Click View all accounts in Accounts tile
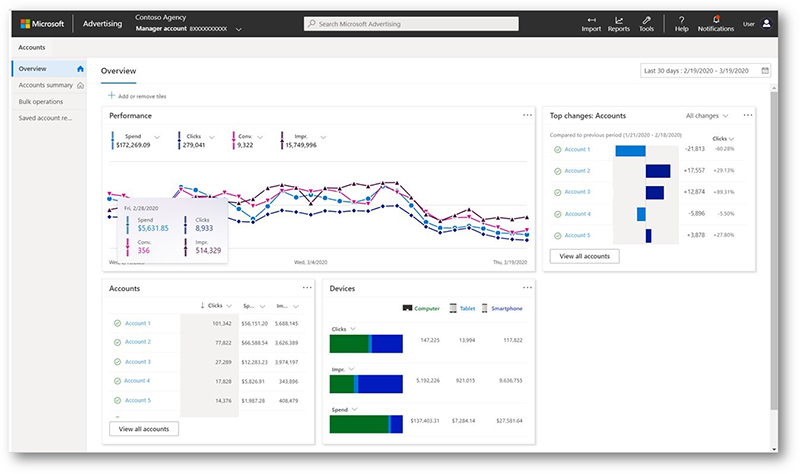Image resolution: width=800 pixels, height=474 pixels. pos(144,429)
